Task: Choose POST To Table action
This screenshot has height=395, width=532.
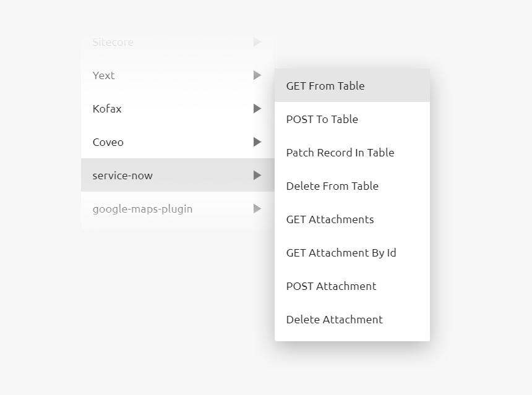Action: point(322,119)
